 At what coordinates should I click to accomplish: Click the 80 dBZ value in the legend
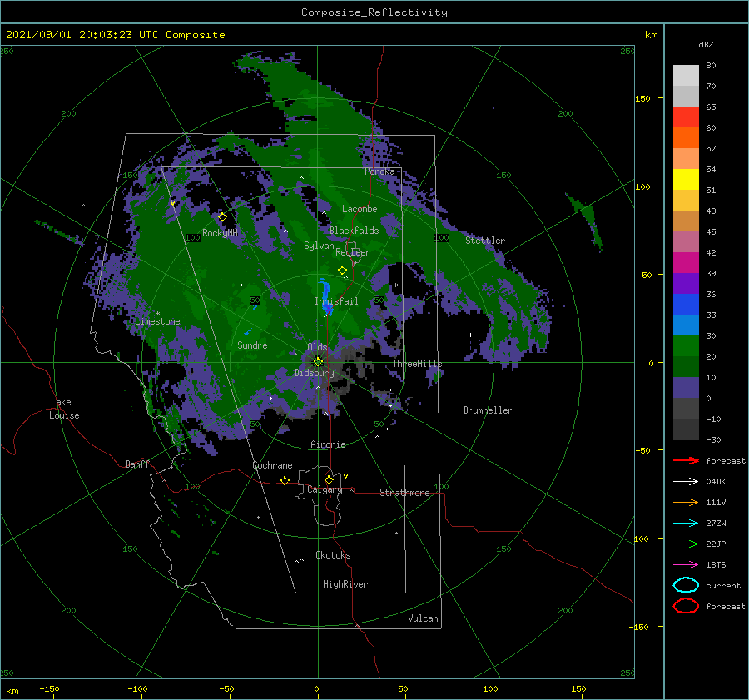click(x=711, y=66)
